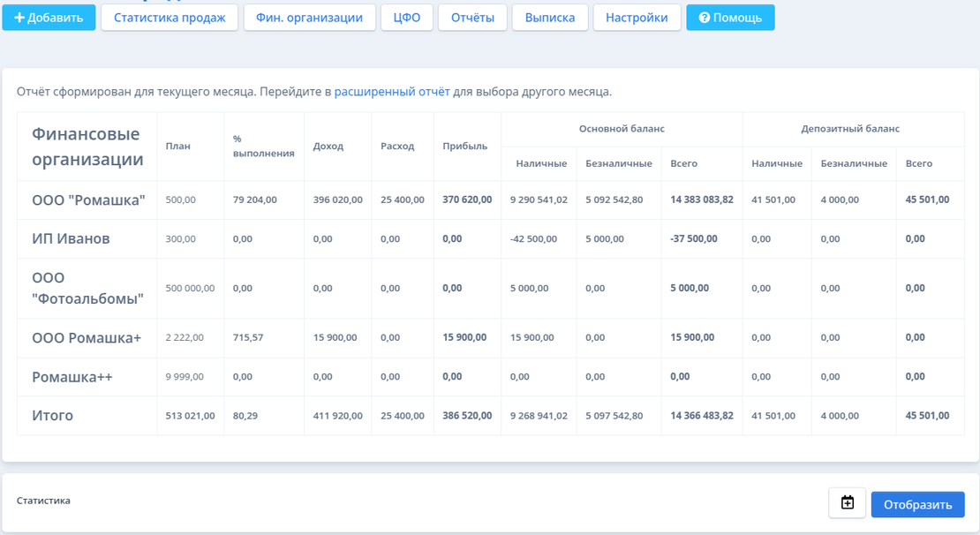Screen dimensions: 980x535
Task: Click the calendar icon button near Отобразить
Action: [847, 503]
